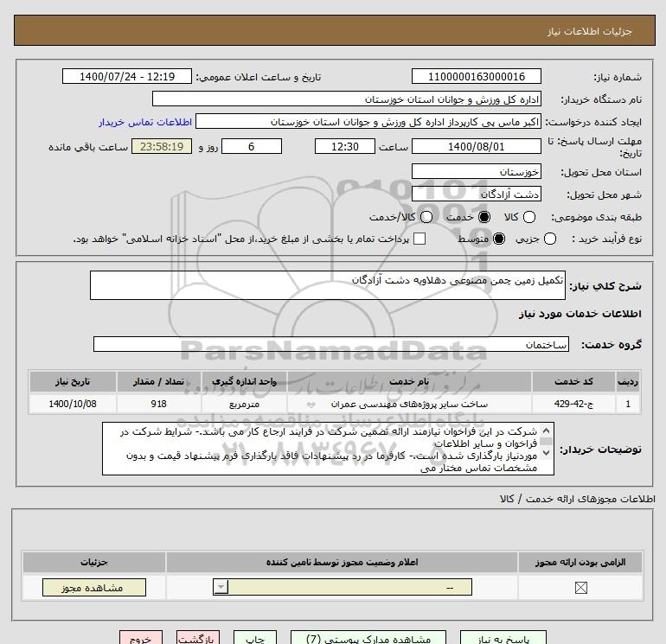Viewport: 666px width, 644px height.
Task: Click the need date cell 1400/10/08
Action: click(73, 404)
